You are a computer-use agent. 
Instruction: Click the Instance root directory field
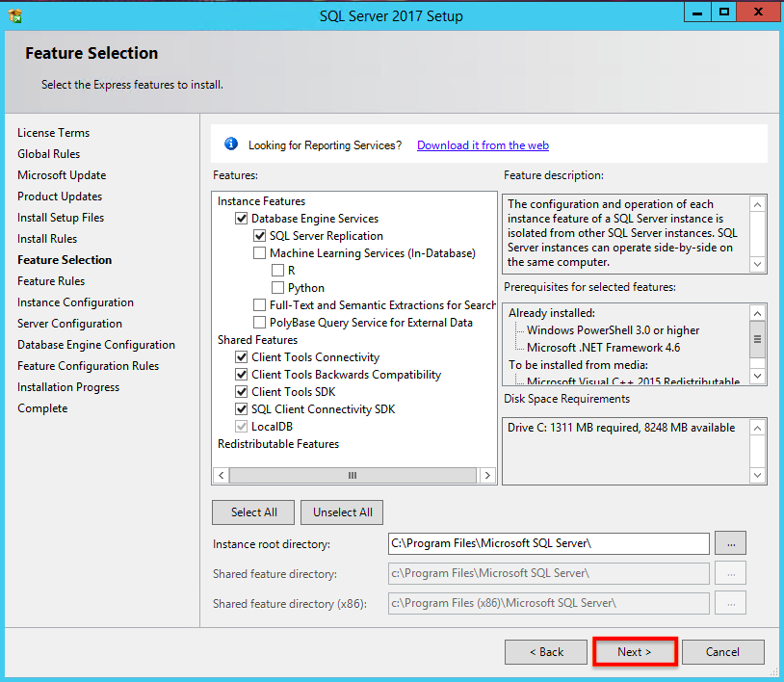548,543
